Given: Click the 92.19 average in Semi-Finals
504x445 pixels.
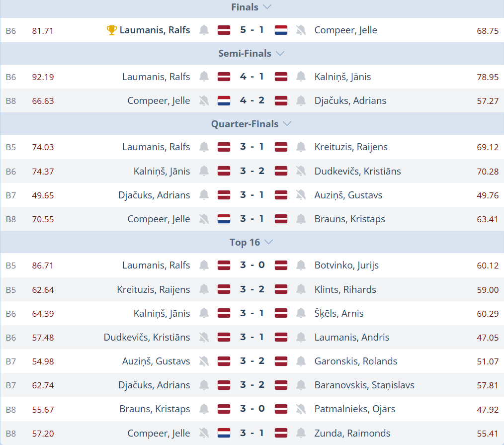Looking at the screenshot, I should (x=43, y=77).
